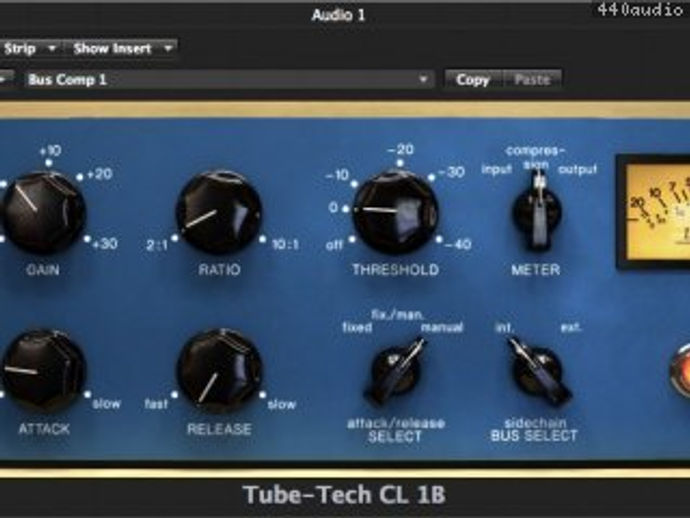690x518 pixels.
Task: Click the '0' threshold marking
Action: coord(333,207)
